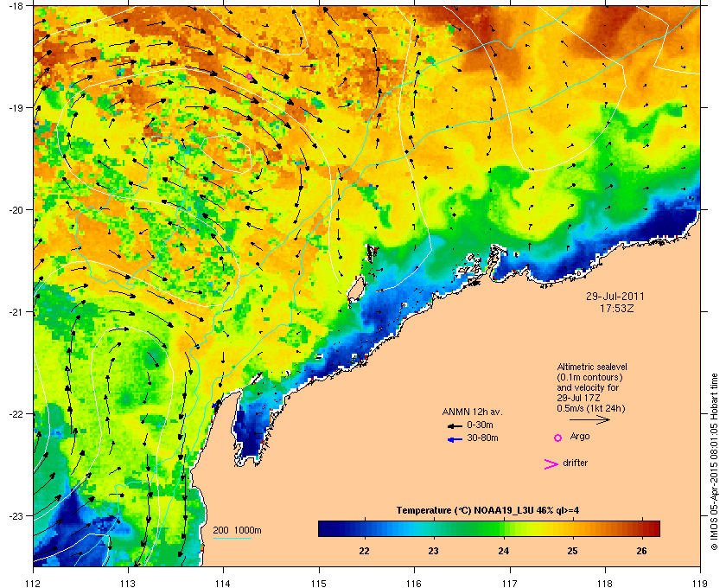Click the latitude axis label -23
726x588 pixels.
[16, 515]
